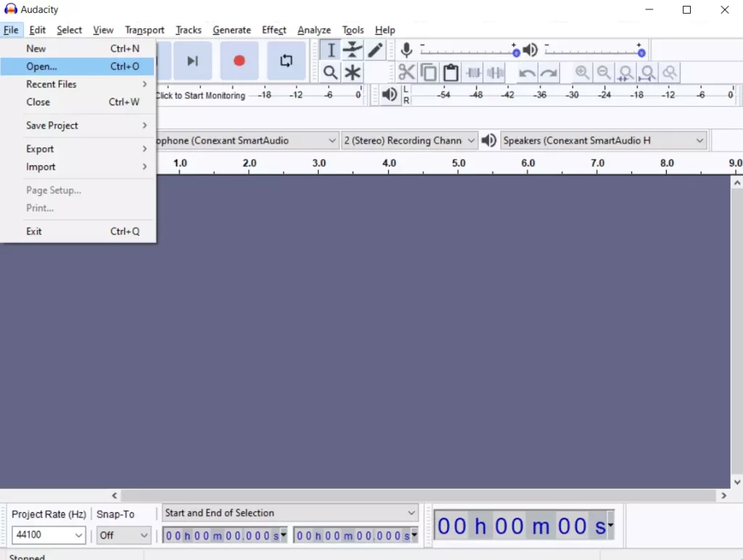The width and height of the screenshot is (743, 560).
Task: Click the horizontal scrollbar right arrow
Action: [723, 495]
